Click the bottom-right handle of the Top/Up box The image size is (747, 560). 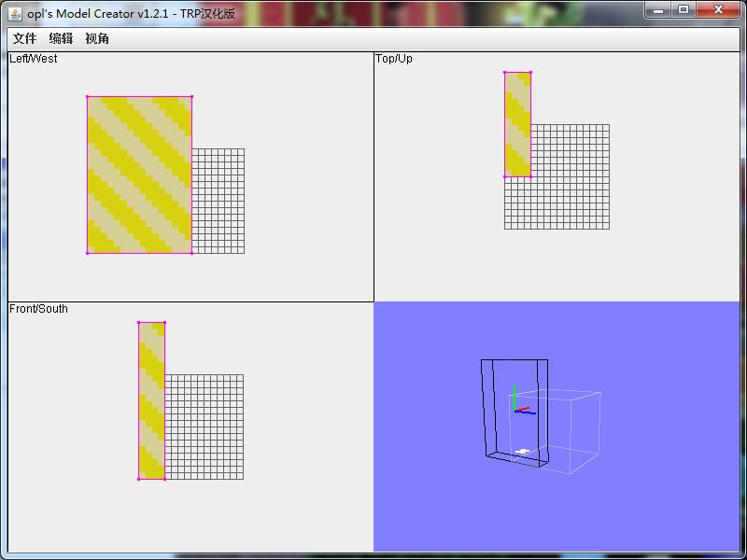pos(531,175)
